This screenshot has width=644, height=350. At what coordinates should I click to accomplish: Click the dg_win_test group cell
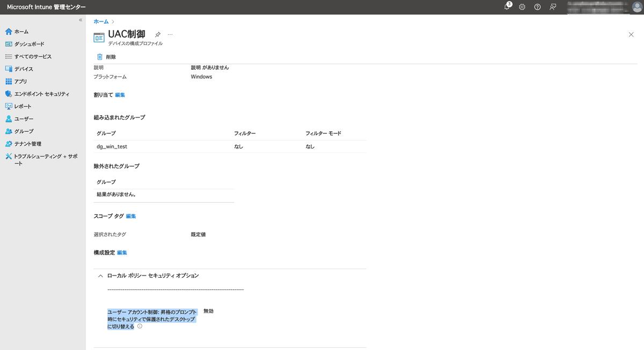112,146
